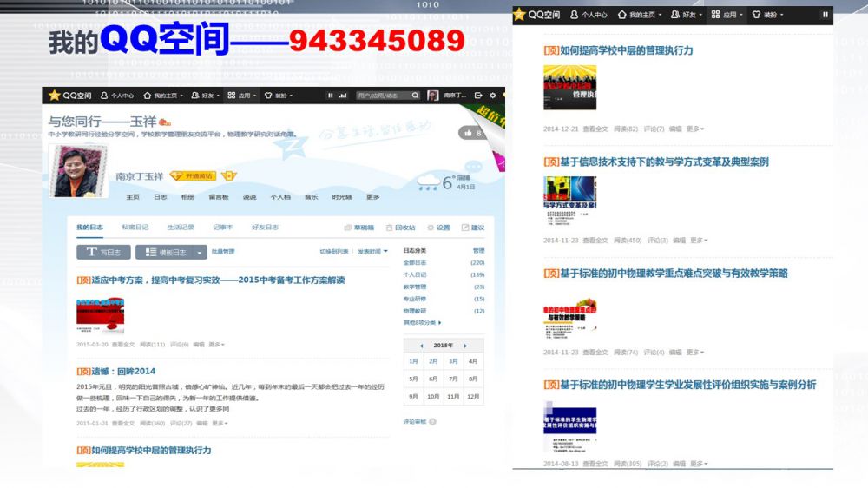Viewport: 868px width, 488px height.
Task: Go to next year after 2015
Action: click(465, 346)
